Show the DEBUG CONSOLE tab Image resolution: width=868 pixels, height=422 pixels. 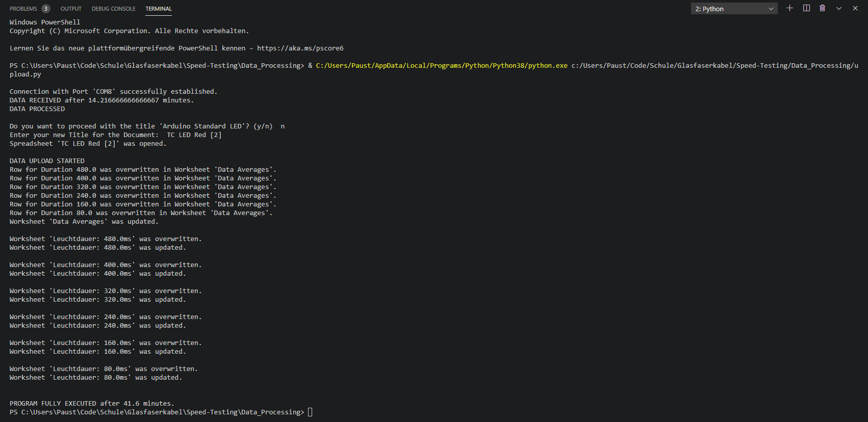pyautogui.click(x=113, y=9)
